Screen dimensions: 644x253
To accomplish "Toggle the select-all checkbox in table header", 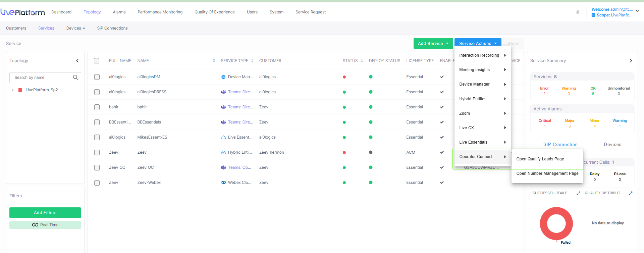I will tap(97, 61).
